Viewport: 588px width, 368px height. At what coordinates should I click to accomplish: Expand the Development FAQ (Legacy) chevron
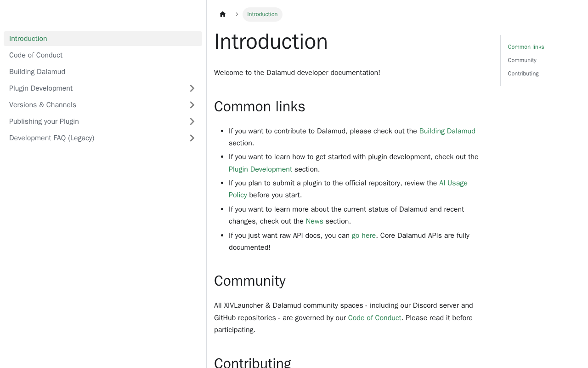click(192, 138)
